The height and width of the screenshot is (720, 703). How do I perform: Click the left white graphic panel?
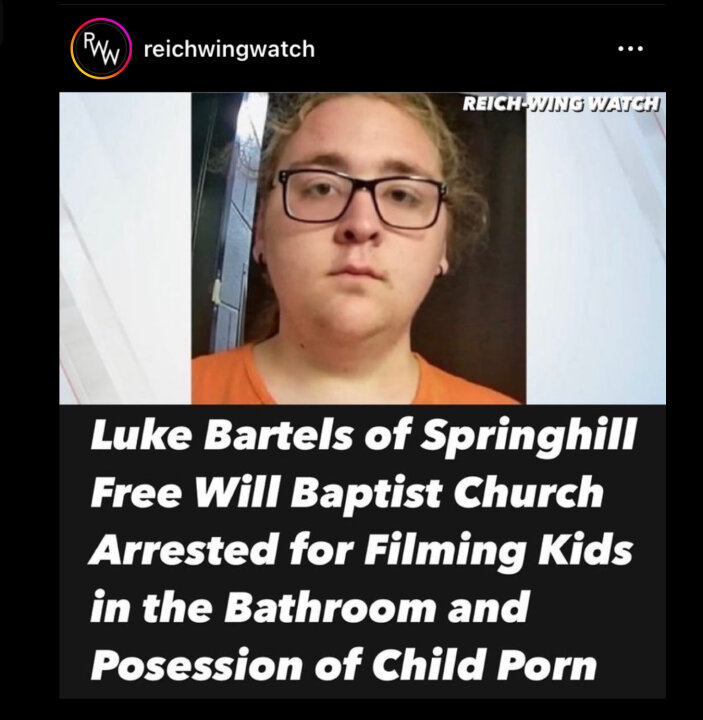125,248
